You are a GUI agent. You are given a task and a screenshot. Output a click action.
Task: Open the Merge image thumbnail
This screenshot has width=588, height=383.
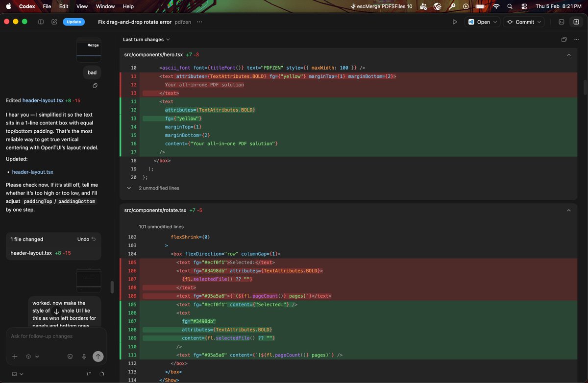click(89, 49)
